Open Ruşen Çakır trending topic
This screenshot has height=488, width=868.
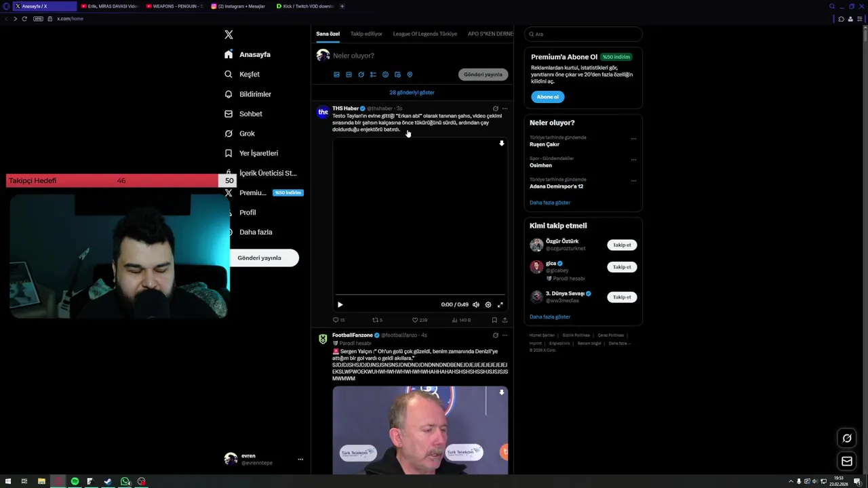[x=545, y=144]
